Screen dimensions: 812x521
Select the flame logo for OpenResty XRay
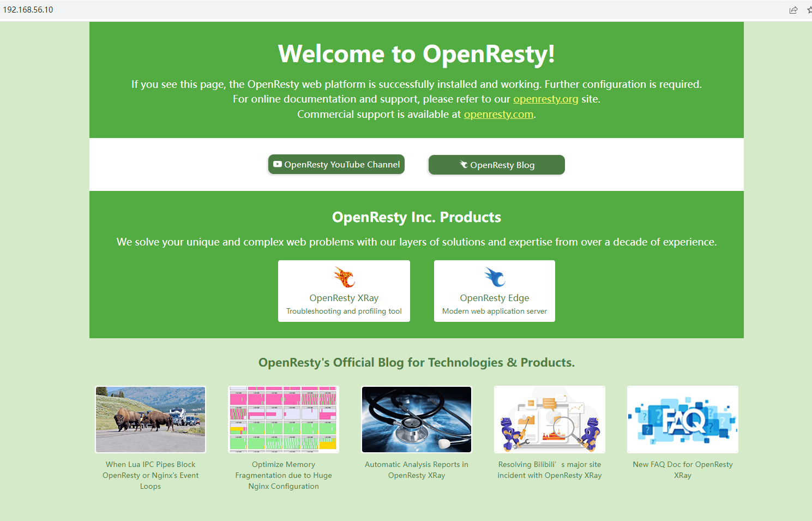point(344,277)
